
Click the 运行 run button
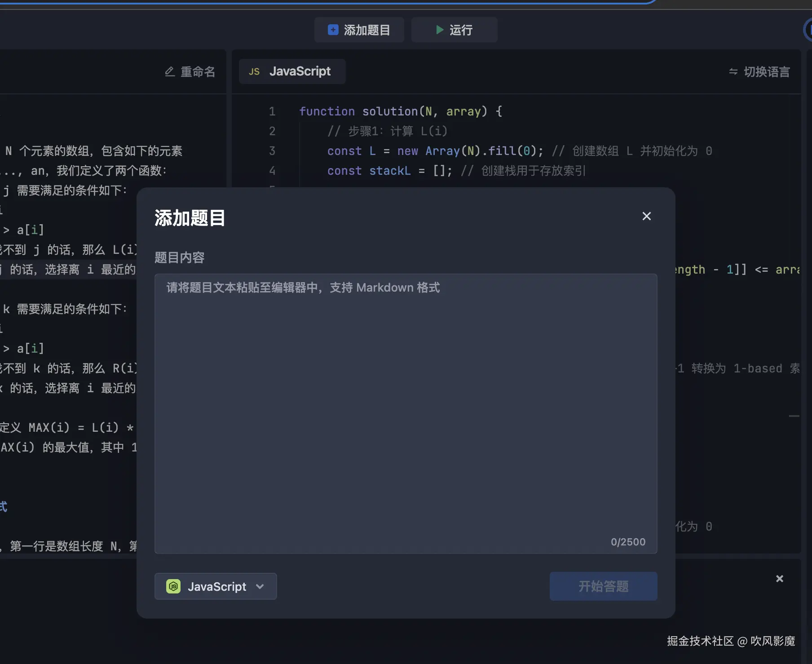coord(454,30)
